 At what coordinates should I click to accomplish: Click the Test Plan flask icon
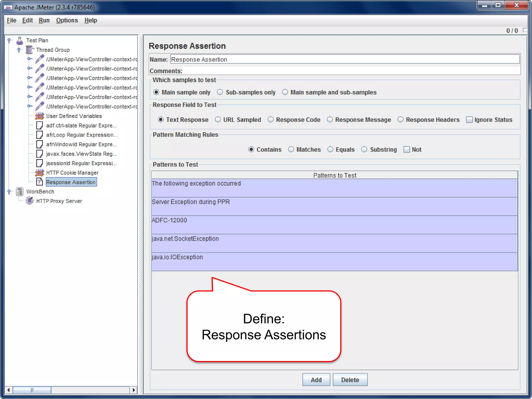pos(20,41)
